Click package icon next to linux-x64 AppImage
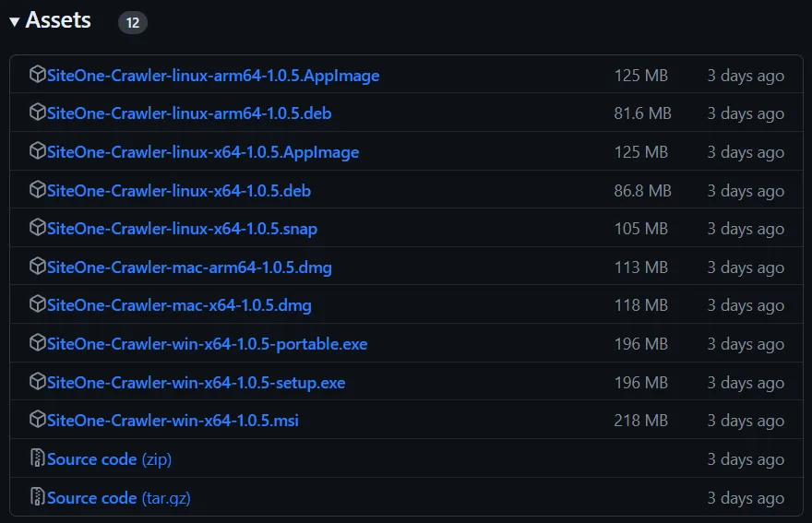Screen dimensions: 812x523 click(x=37, y=151)
